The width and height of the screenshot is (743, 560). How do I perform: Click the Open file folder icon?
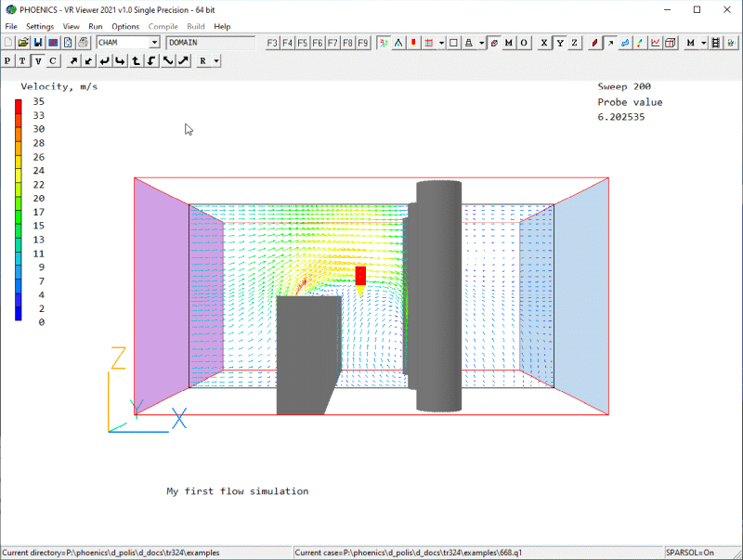click(23, 43)
